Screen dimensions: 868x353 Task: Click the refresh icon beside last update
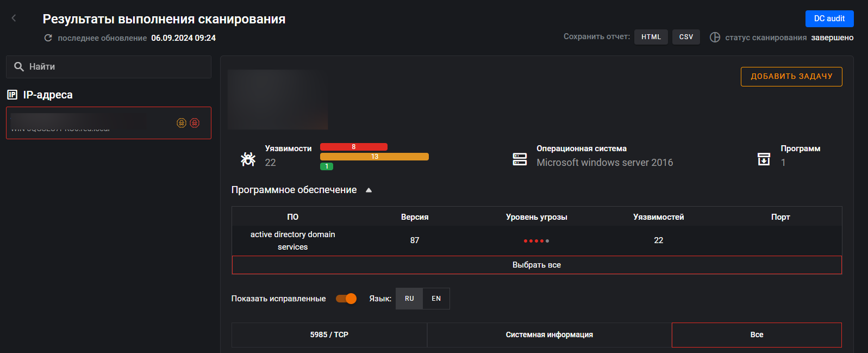pyautogui.click(x=48, y=38)
